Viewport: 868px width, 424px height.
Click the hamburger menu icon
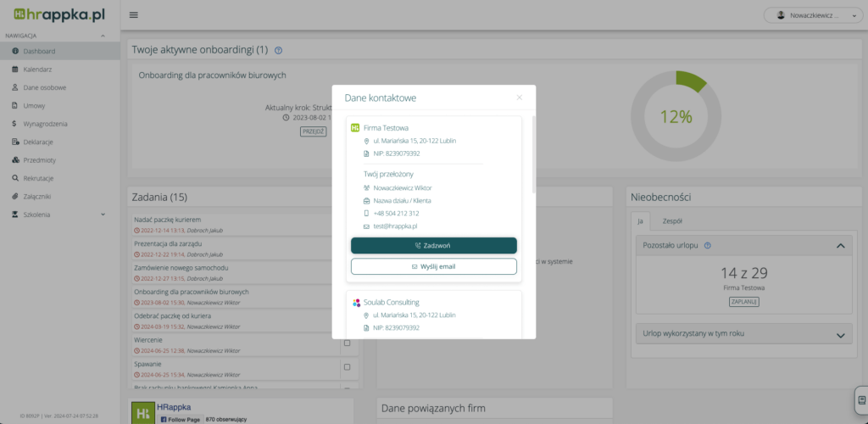tap(134, 15)
